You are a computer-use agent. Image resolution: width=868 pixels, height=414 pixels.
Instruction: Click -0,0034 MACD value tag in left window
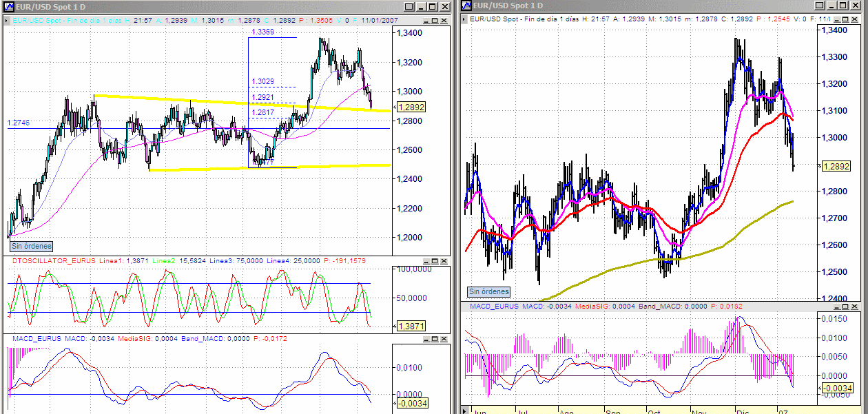(413, 403)
